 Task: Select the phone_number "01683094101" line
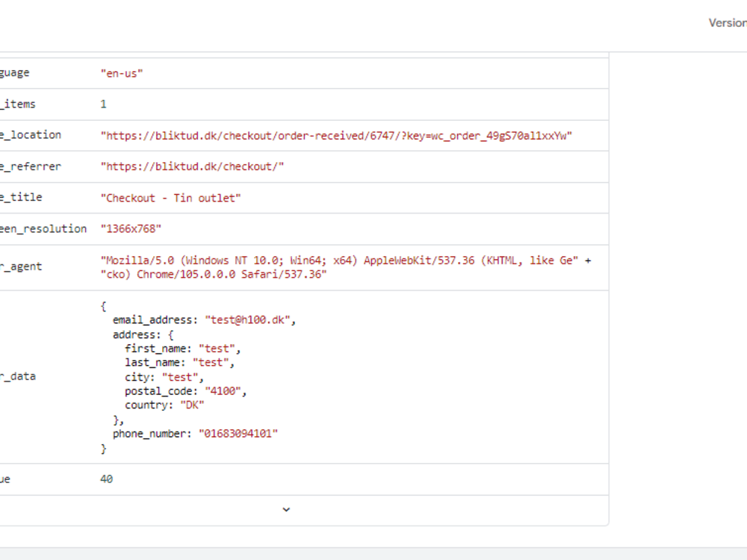[195, 433]
